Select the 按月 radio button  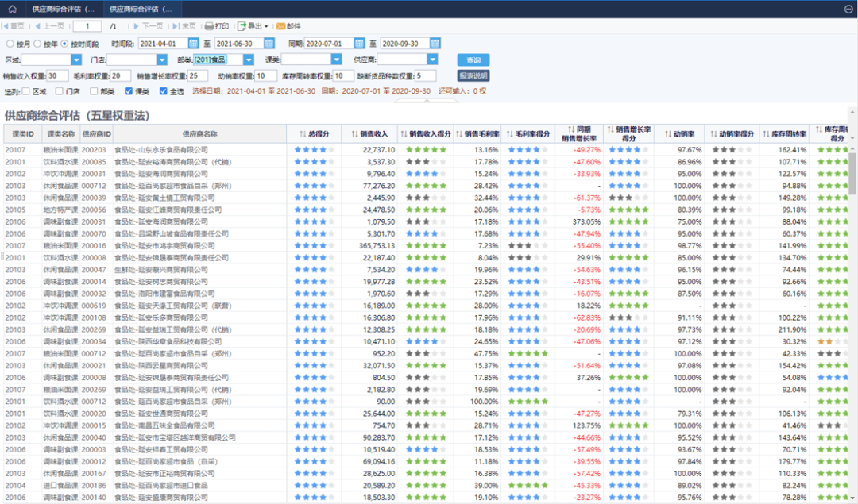coord(10,44)
